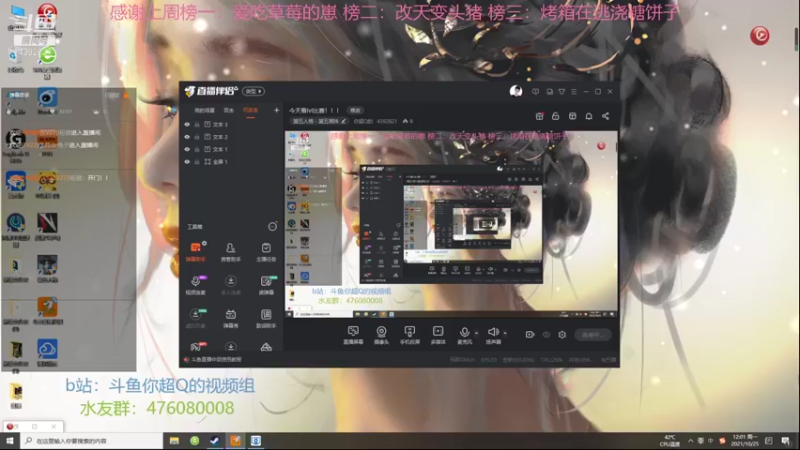Open the multi-person connect download tool
This screenshot has width=800, height=450.
tap(231, 285)
